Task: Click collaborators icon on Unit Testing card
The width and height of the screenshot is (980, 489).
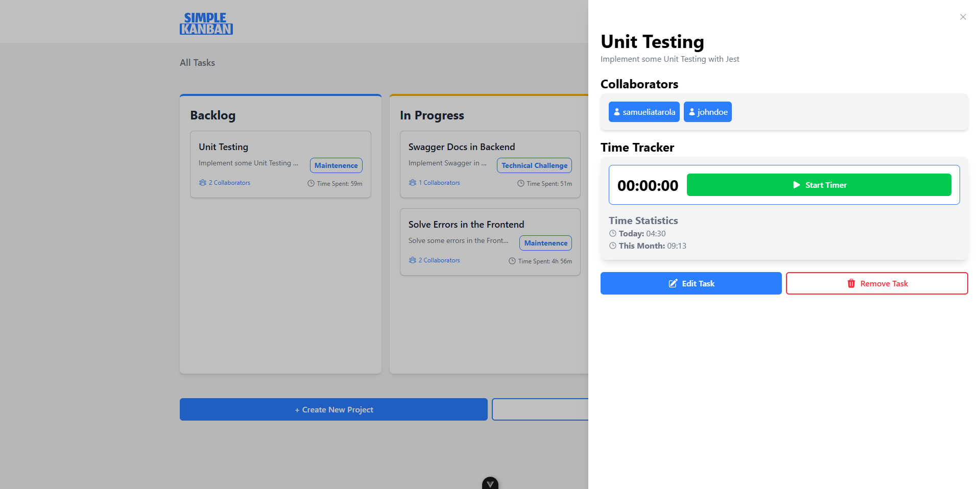Action: [203, 183]
